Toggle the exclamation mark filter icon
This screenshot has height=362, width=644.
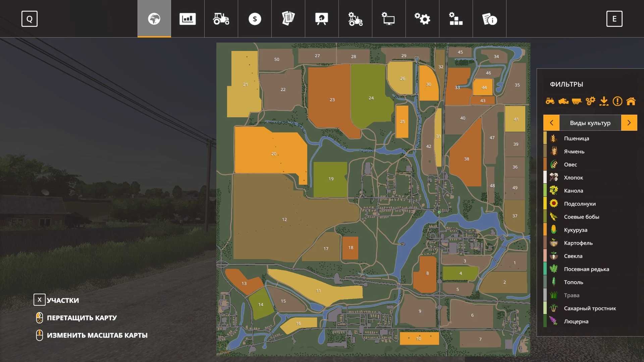click(x=617, y=101)
